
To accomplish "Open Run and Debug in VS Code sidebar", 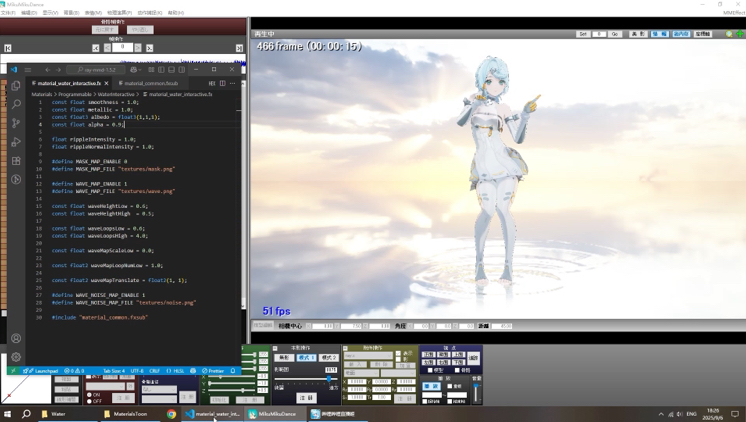I will point(16,142).
